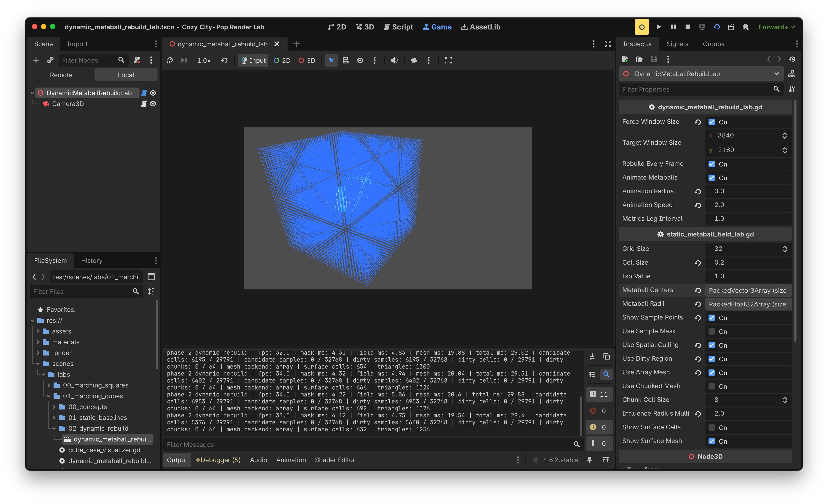Clear the output log with broom icon
The image size is (828, 504).
coord(592,356)
